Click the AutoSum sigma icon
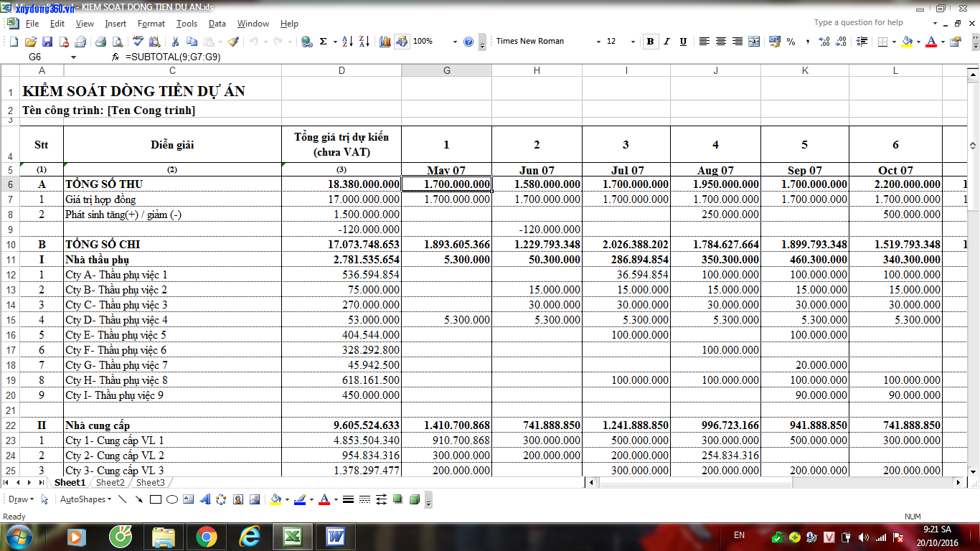This screenshot has width=980, height=551. coord(324,42)
